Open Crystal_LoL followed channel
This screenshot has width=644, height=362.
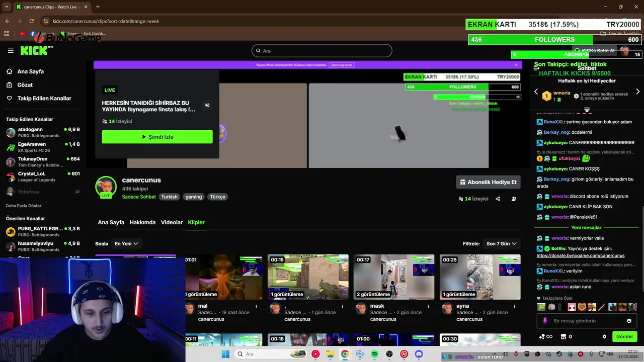(43, 176)
